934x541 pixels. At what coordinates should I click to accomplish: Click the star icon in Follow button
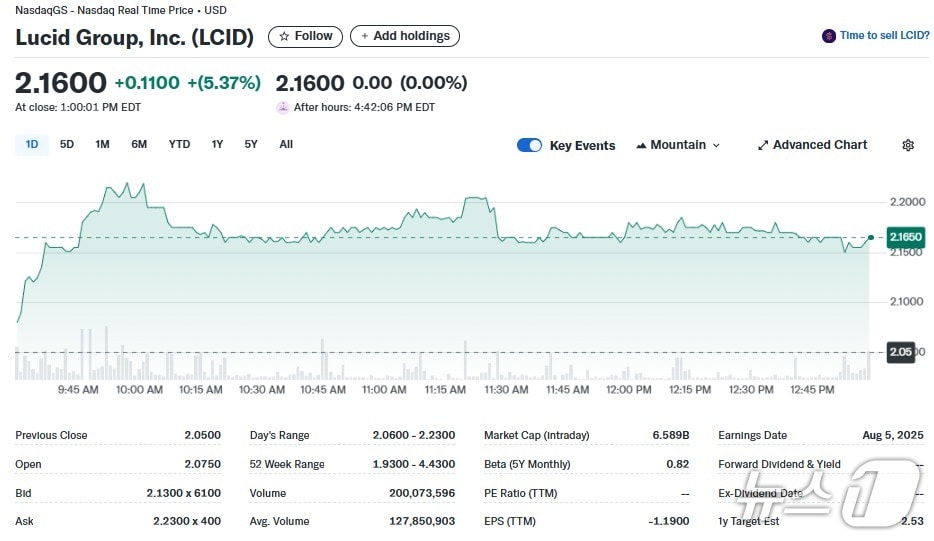coord(284,36)
